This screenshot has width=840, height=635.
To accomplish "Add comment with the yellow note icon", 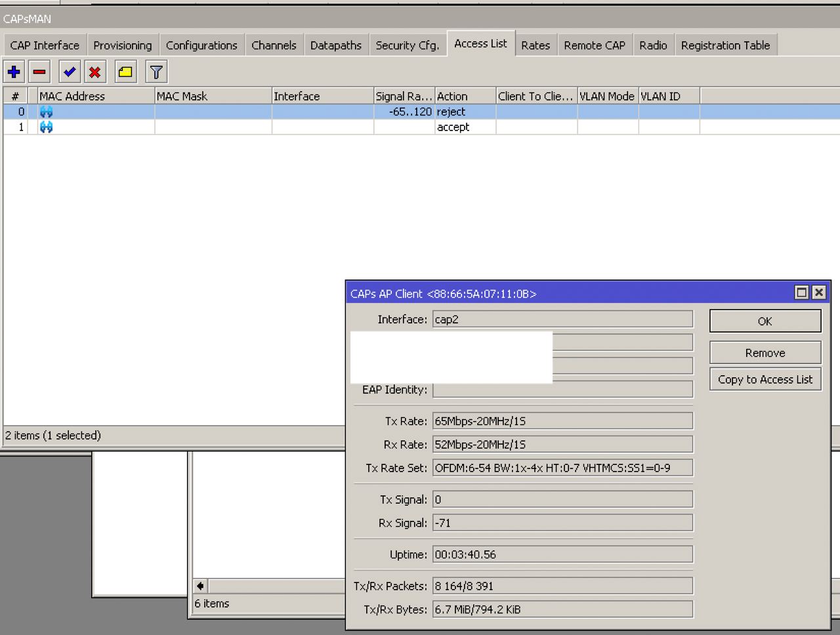I will 125,72.
